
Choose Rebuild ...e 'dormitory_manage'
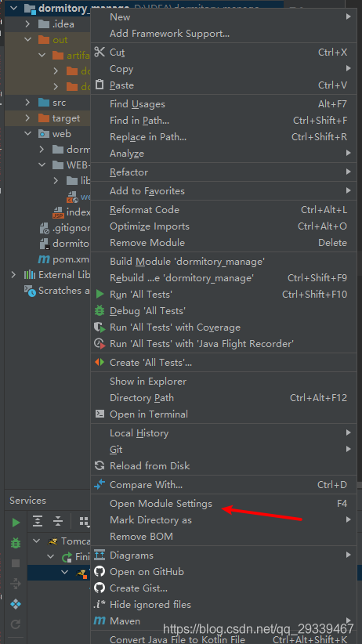coord(223,277)
